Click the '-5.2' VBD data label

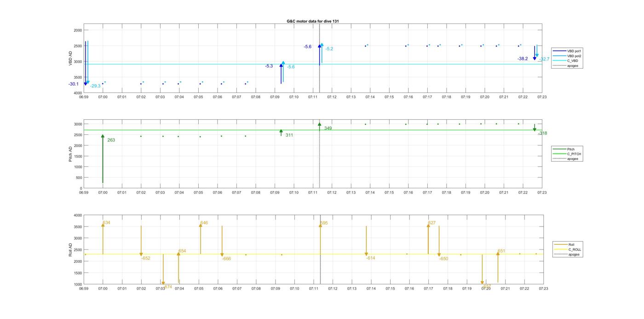click(329, 49)
